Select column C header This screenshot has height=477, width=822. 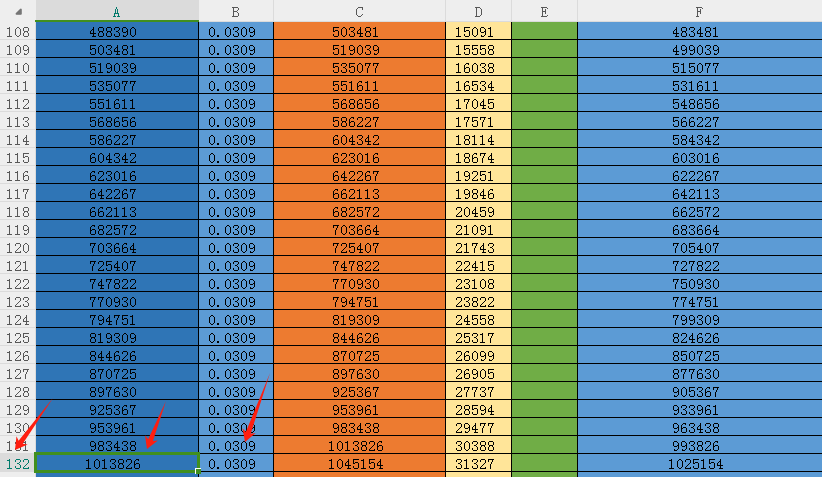[x=359, y=12]
